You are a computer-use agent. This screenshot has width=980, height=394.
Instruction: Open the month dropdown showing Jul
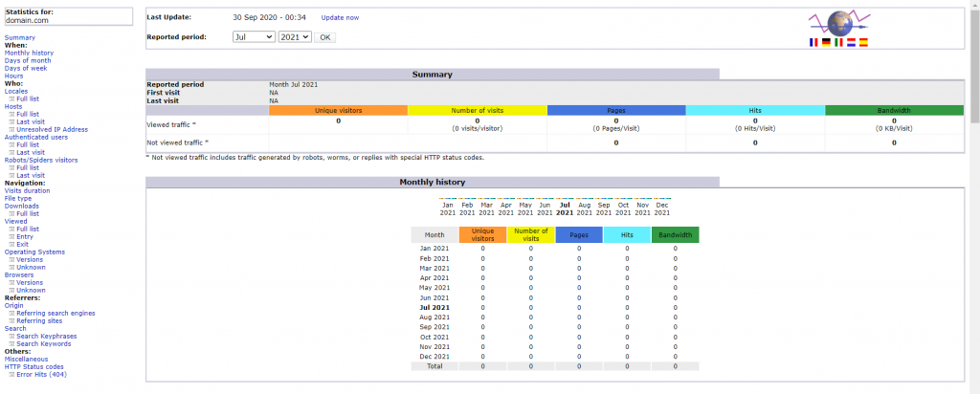point(253,37)
